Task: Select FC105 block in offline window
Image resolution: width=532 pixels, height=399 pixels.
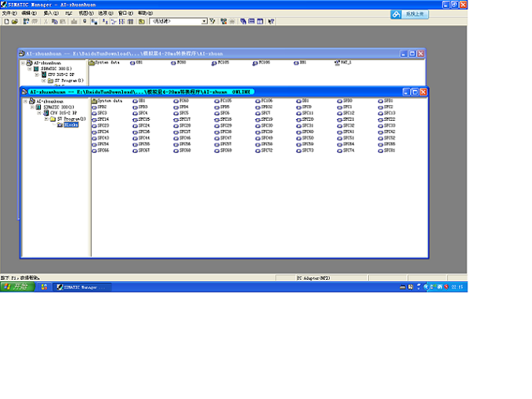Action: 220,63
